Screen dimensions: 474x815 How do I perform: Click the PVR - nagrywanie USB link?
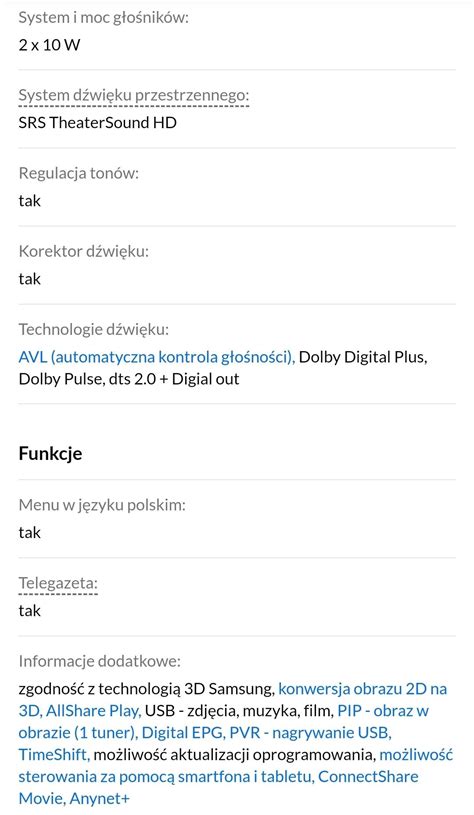pyautogui.click(x=310, y=733)
